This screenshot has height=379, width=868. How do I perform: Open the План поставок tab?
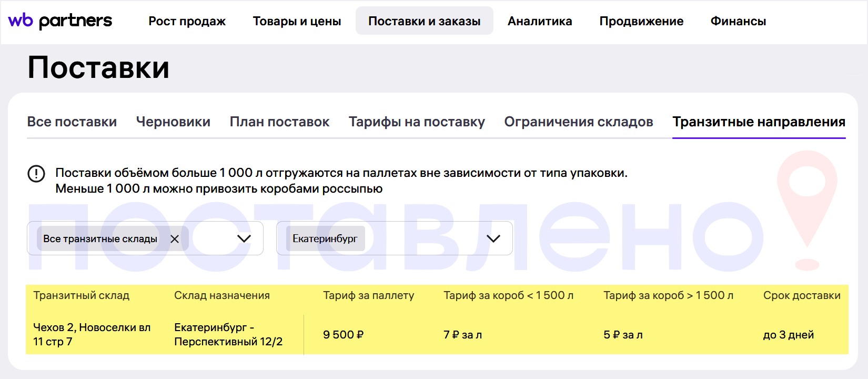279,122
